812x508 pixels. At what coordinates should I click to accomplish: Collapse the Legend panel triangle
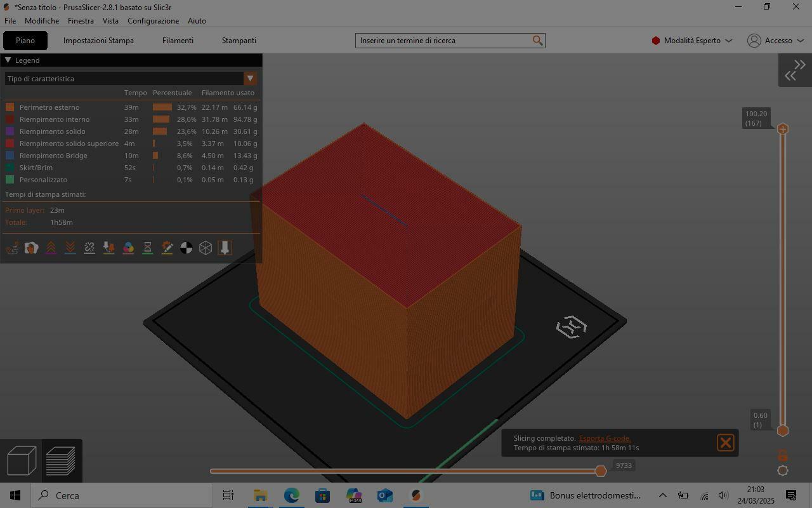click(8, 60)
